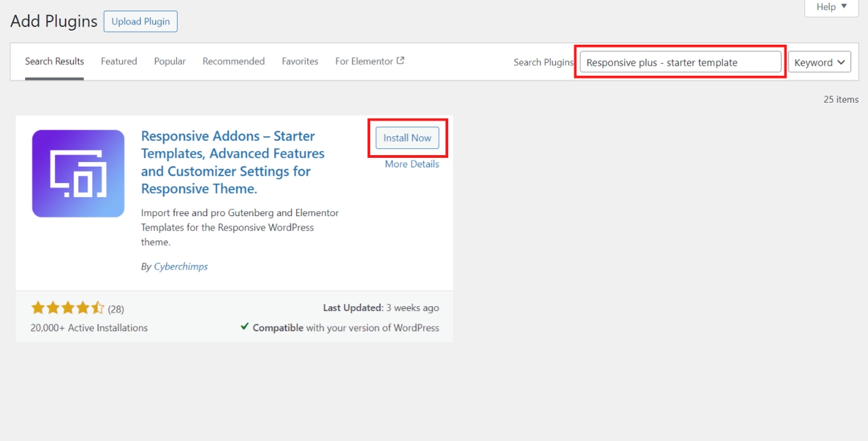Image resolution: width=868 pixels, height=441 pixels.
Task: Switch to the Featured plugins tab
Action: (x=119, y=61)
